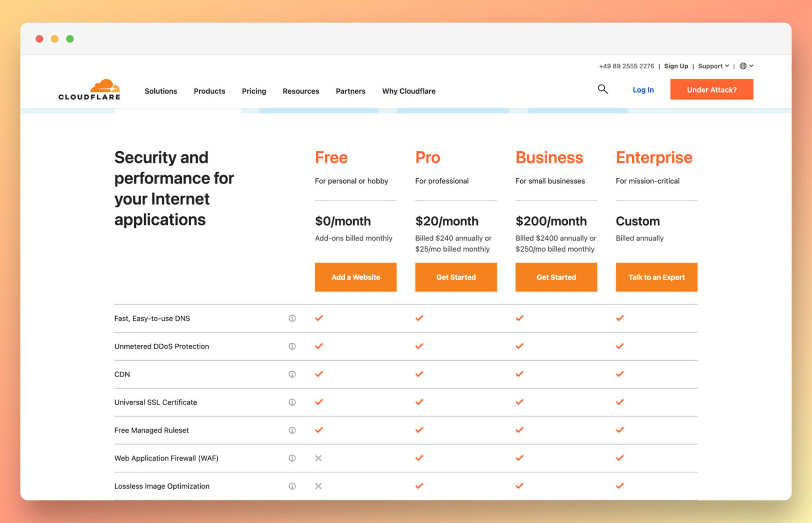Screen dimensions: 812x523
Task: Click the phone number +49 89 2555 2276
Action: (x=626, y=66)
